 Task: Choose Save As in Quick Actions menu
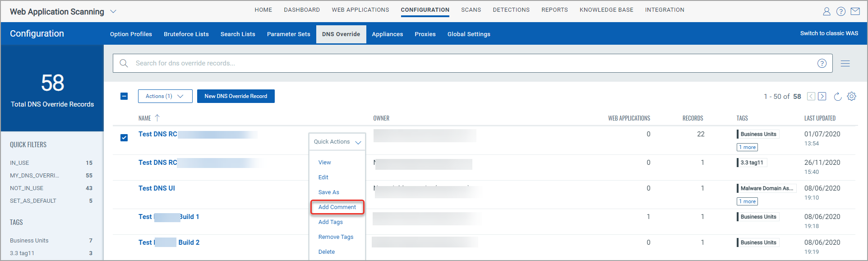(329, 192)
